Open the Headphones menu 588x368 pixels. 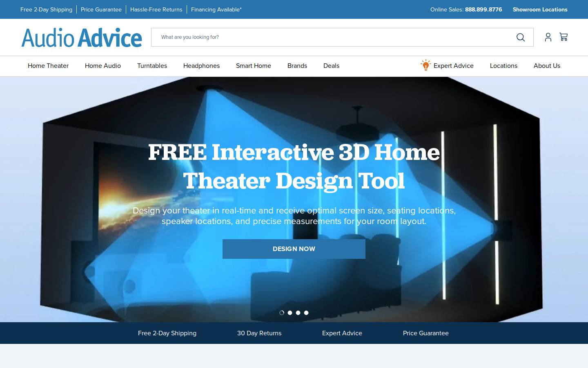pyautogui.click(x=201, y=66)
